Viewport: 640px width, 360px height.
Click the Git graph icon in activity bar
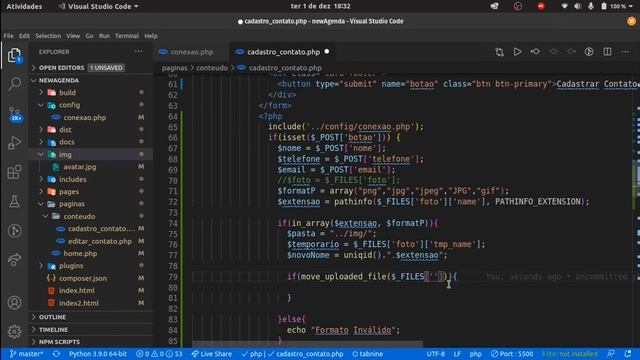tap(14, 231)
